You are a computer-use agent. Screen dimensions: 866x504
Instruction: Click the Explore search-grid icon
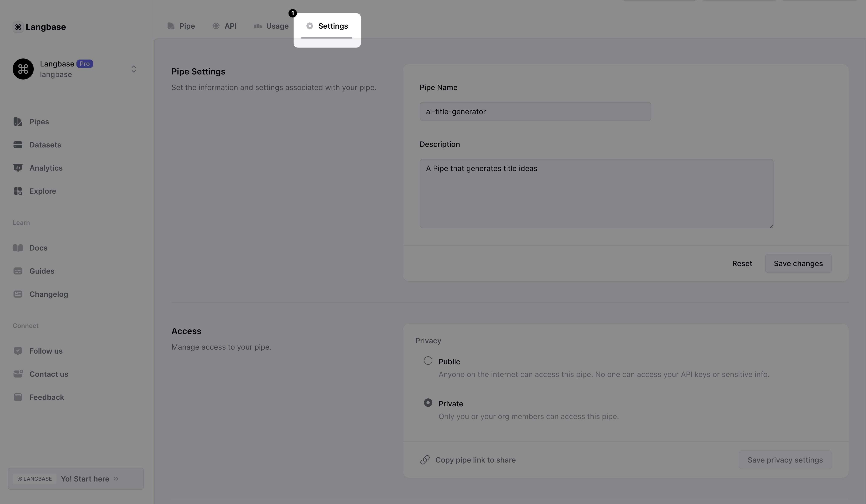18,191
